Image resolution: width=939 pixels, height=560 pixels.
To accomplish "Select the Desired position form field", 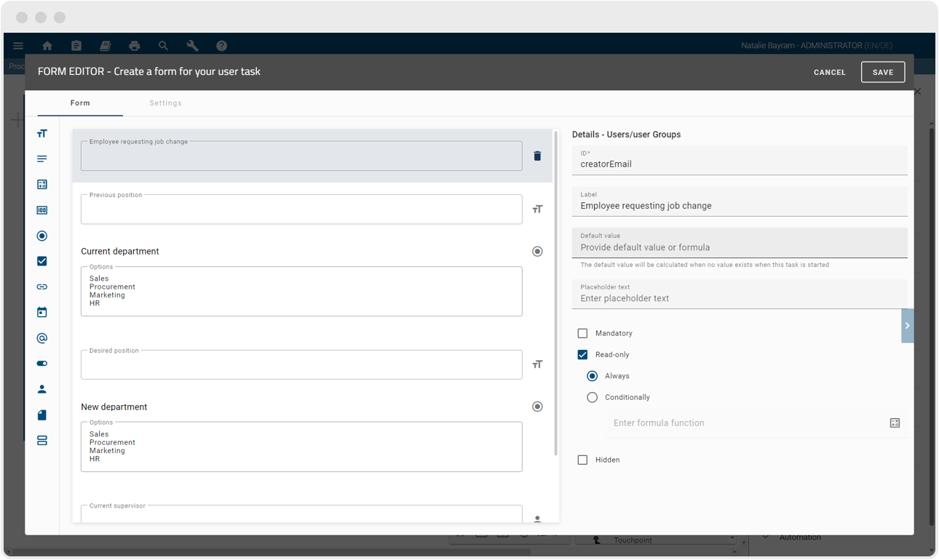I will click(301, 364).
